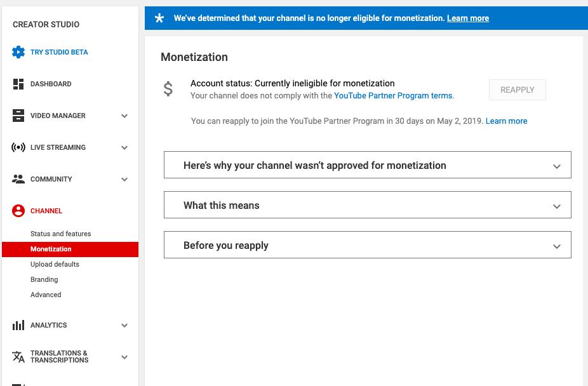Click Learn more after May 2, 2019
This screenshot has width=588, height=386.
point(506,121)
